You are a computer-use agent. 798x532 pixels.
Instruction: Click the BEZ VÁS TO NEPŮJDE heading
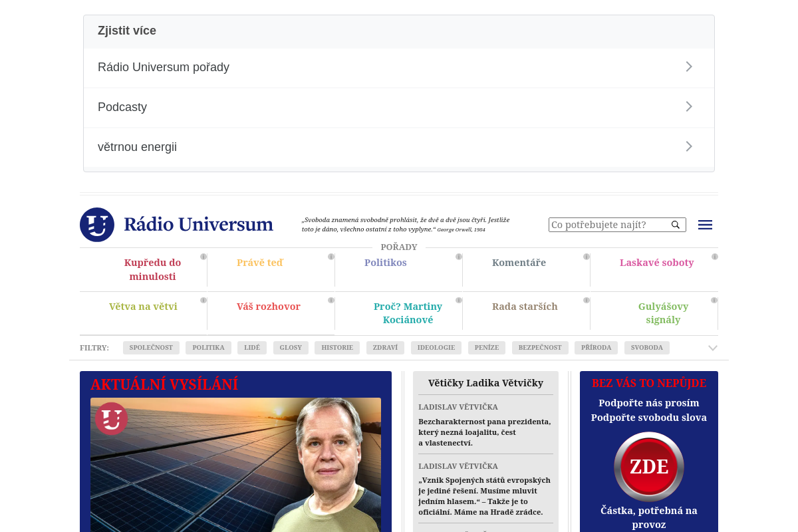point(649,383)
